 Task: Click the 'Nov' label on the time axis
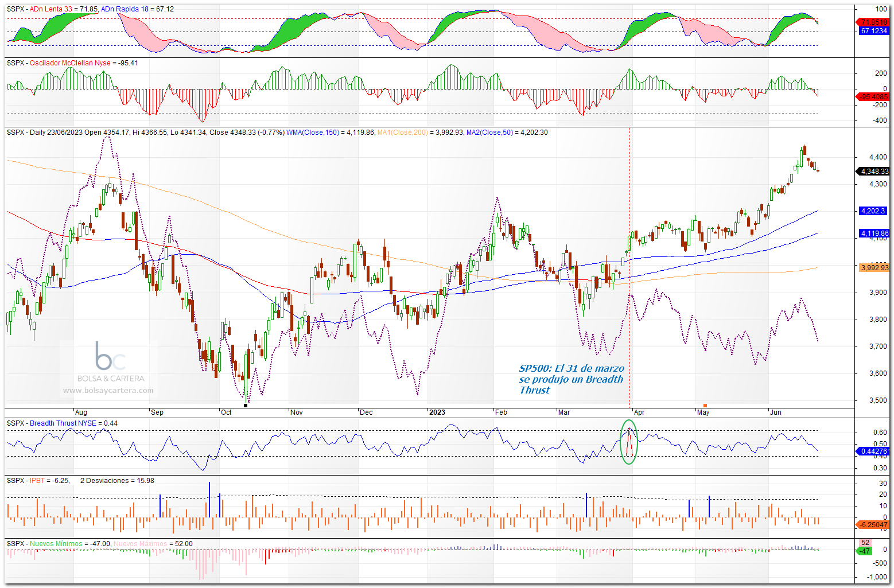297,412
